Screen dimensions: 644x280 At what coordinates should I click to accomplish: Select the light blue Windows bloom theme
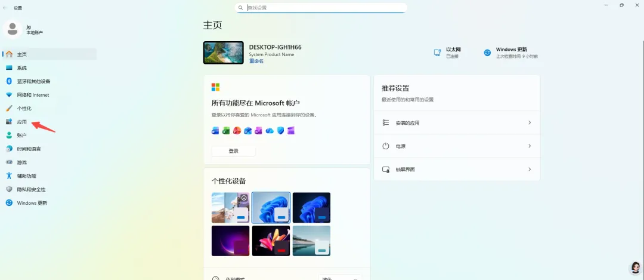[271, 208]
